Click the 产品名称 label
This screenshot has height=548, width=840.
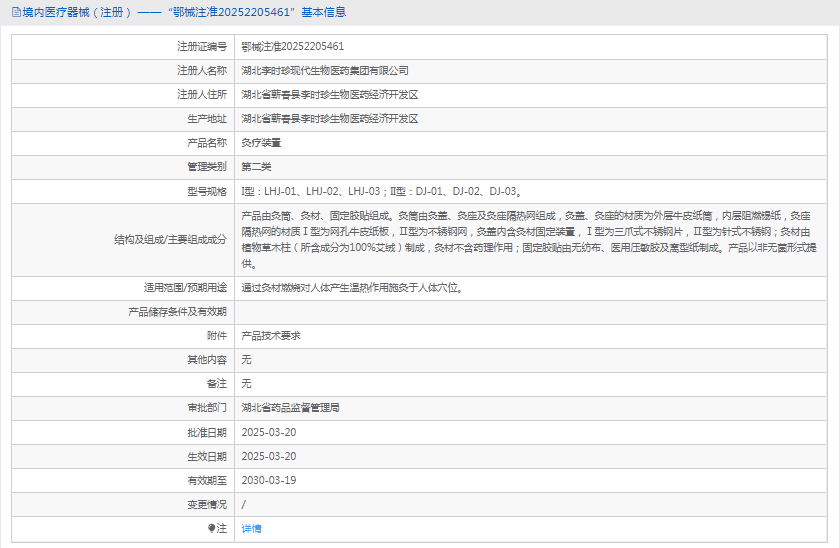(207, 143)
